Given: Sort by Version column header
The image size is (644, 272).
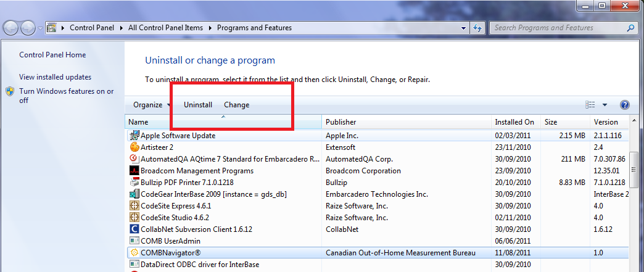Looking at the screenshot, I should (x=609, y=122).
